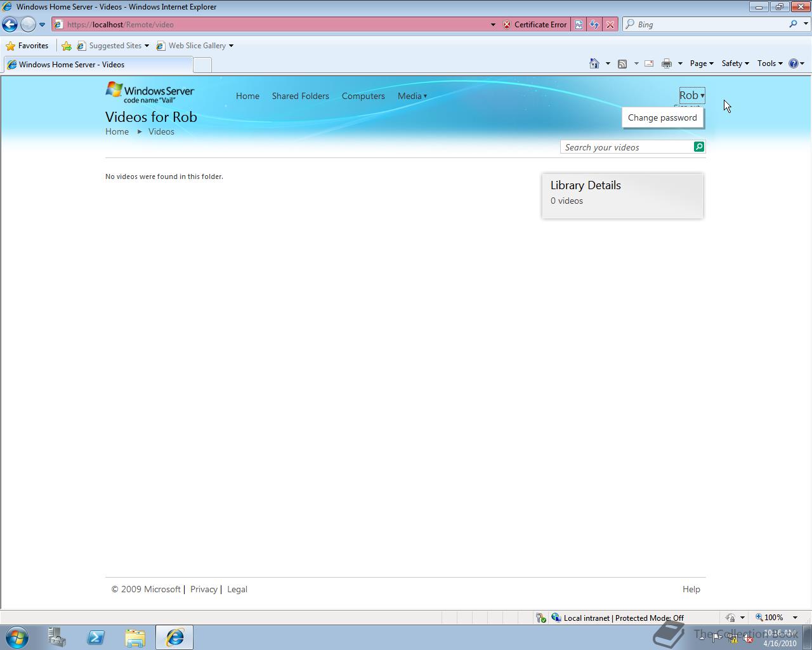View feeds with the RSS icon
The height and width of the screenshot is (650, 812).
point(622,63)
